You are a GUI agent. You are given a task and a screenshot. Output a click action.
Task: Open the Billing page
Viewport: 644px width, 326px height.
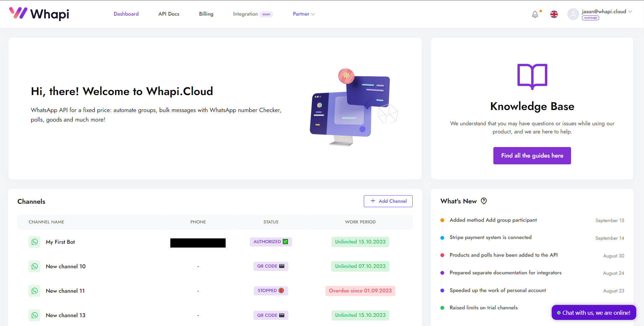point(206,14)
